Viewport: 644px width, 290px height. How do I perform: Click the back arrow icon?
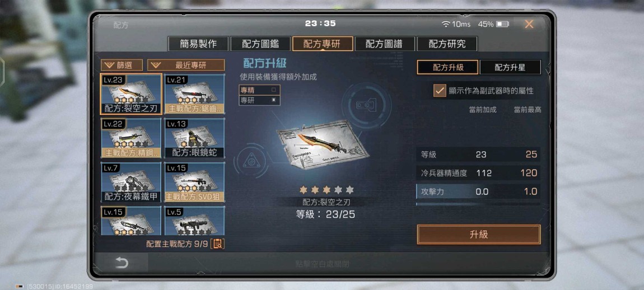tap(122, 263)
